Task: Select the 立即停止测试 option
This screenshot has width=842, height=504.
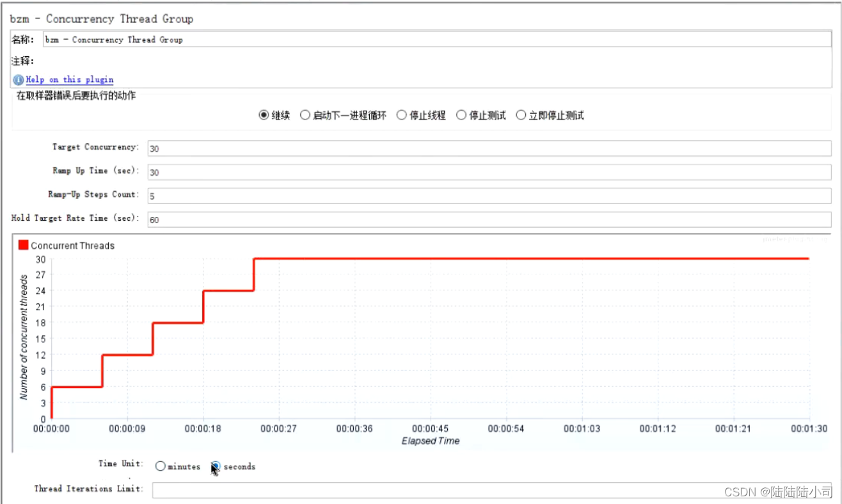Action: [521, 115]
